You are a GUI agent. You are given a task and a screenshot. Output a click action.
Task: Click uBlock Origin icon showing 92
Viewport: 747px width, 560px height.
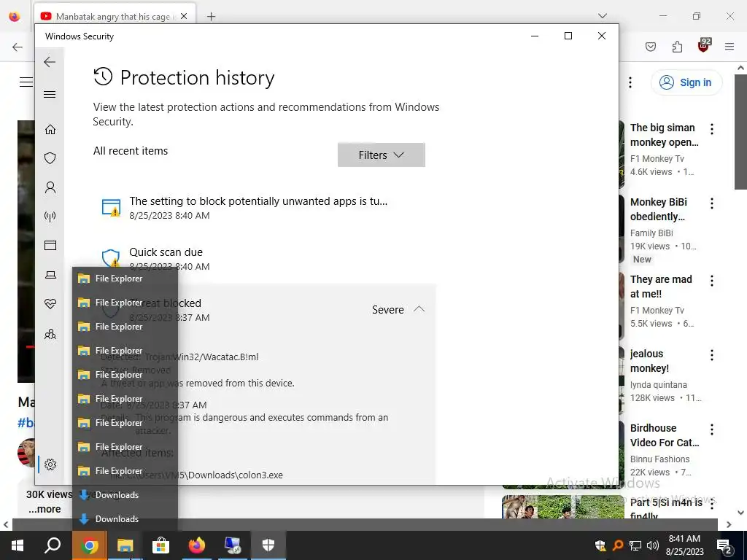pos(704,46)
